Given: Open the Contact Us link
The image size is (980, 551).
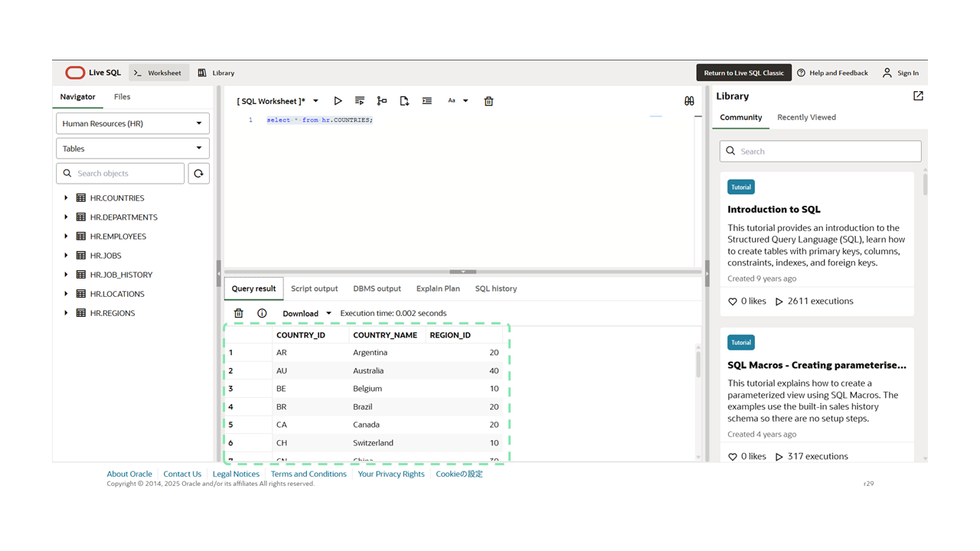Looking at the screenshot, I should point(182,474).
